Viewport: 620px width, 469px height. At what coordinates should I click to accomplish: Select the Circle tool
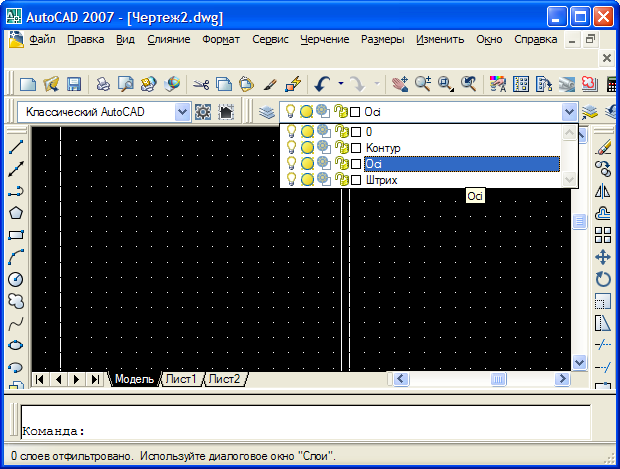click(16, 279)
